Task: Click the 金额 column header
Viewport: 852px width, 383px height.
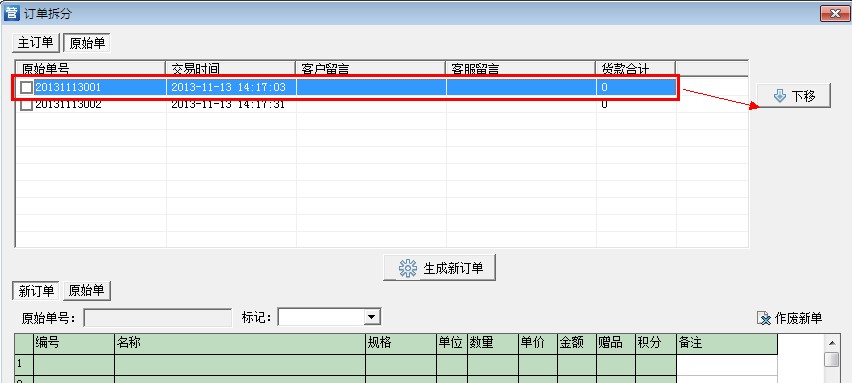Action: (x=577, y=343)
